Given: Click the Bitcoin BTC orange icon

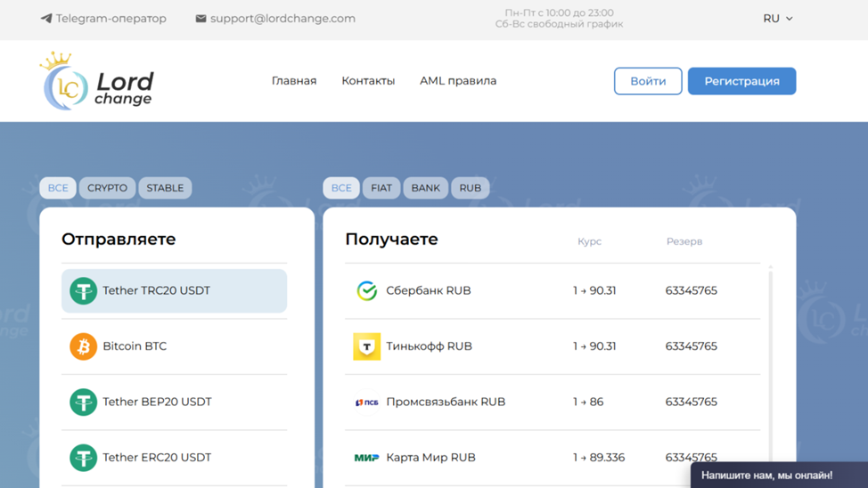Looking at the screenshot, I should [83, 346].
